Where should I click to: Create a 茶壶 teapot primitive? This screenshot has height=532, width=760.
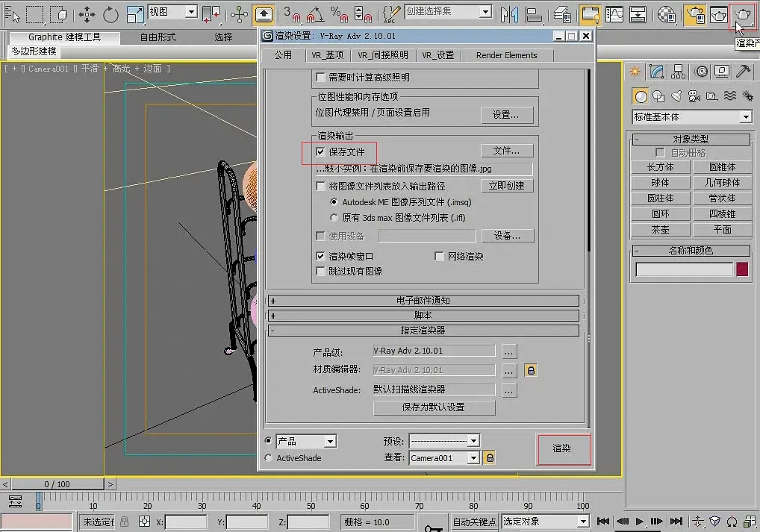660,229
